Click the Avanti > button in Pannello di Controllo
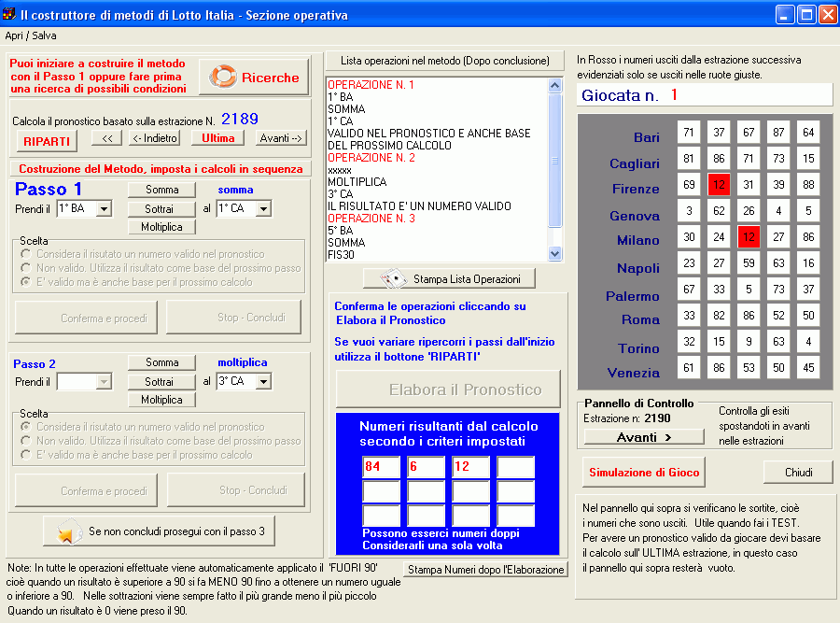The width and height of the screenshot is (840, 623). click(644, 437)
